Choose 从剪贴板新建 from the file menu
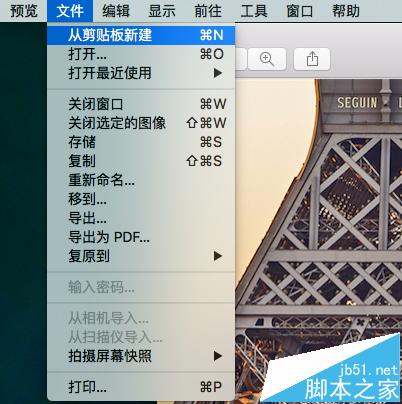This screenshot has width=402, height=404. tap(141, 35)
